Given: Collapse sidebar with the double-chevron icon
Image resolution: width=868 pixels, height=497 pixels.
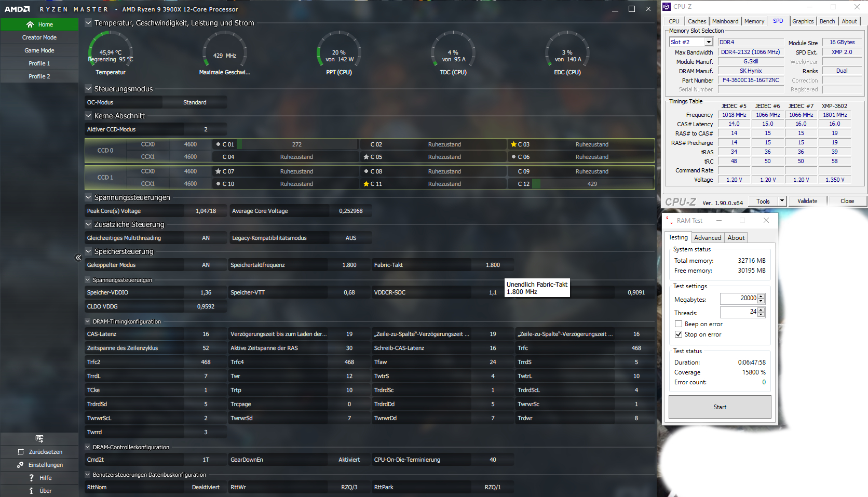Looking at the screenshot, I should 78,258.
